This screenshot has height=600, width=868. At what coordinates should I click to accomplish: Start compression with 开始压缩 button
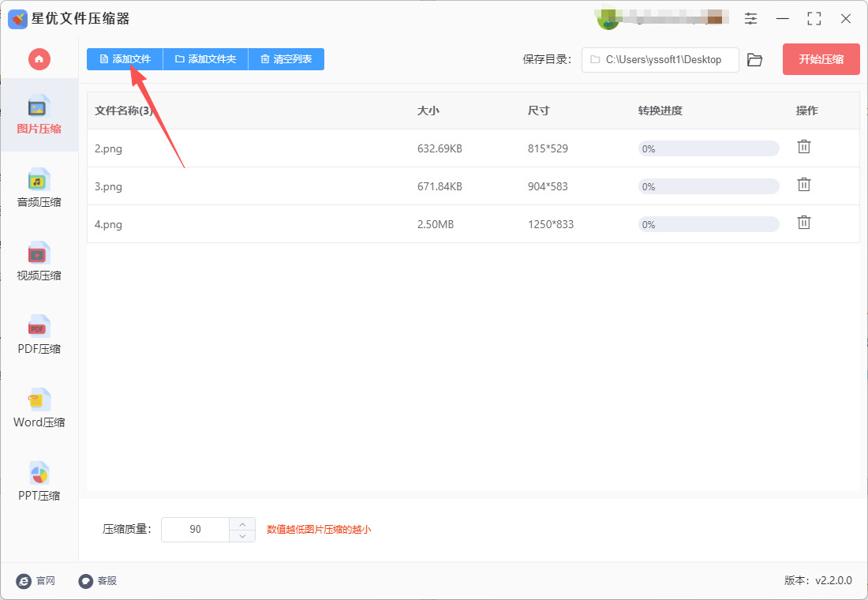[821, 59]
